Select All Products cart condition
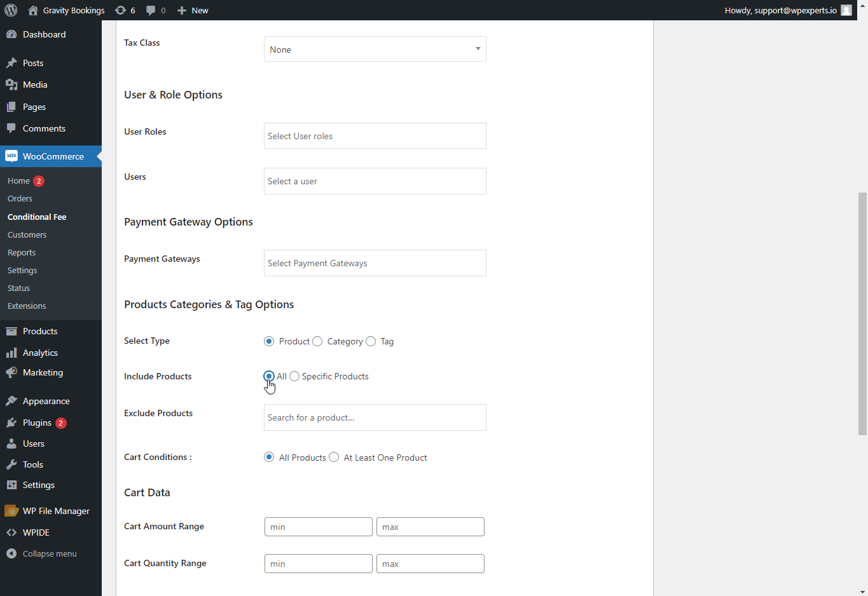This screenshot has width=868, height=596. tap(269, 457)
